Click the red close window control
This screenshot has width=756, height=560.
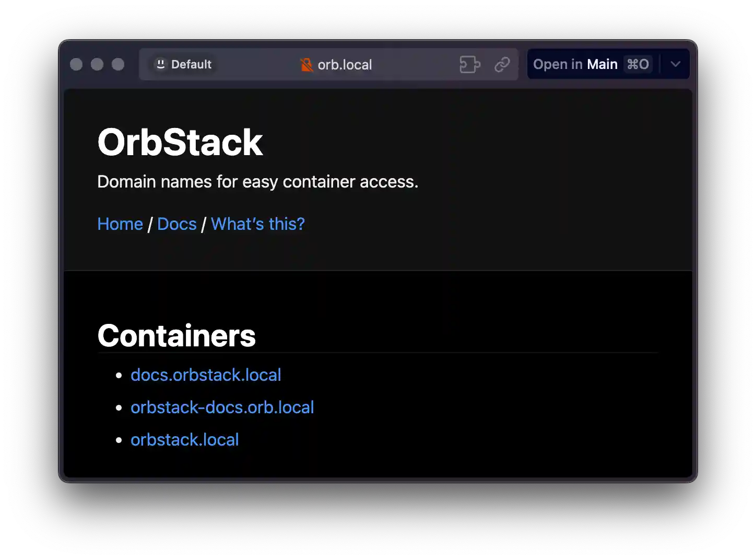[x=76, y=64]
